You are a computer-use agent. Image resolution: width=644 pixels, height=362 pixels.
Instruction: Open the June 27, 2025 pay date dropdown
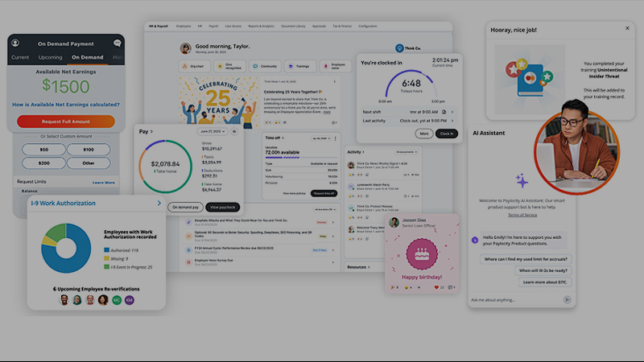(213, 131)
